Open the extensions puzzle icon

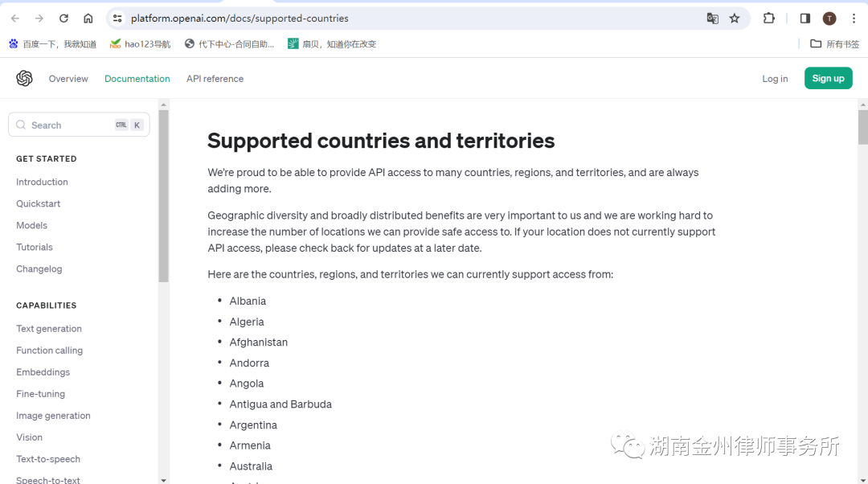[769, 18]
